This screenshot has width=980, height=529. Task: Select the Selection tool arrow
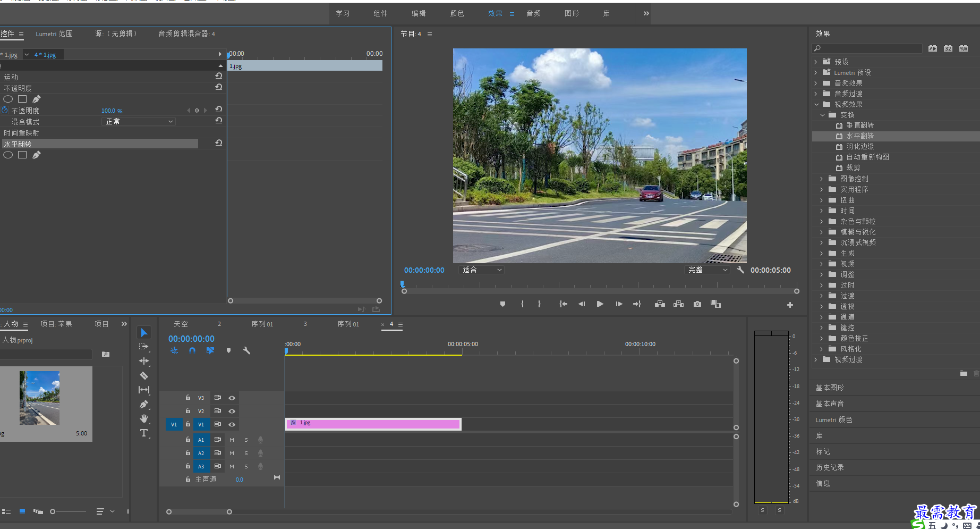(x=144, y=333)
